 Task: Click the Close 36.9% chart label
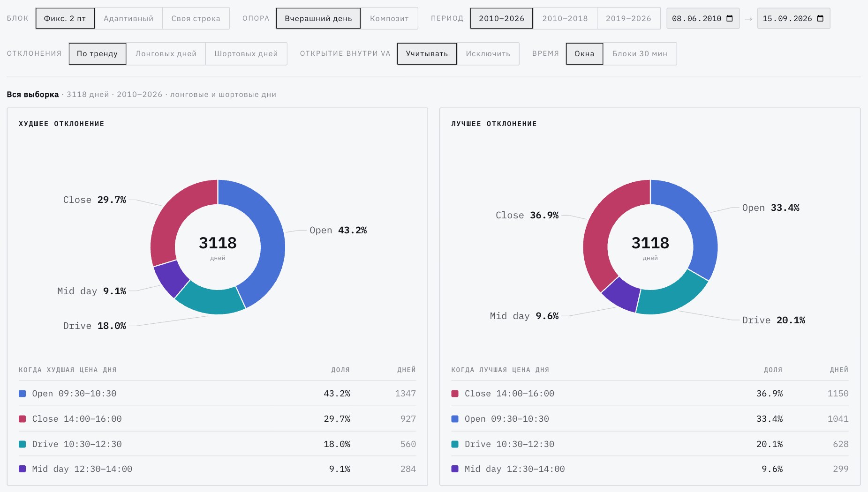pyautogui.click(x=527, y=215)
